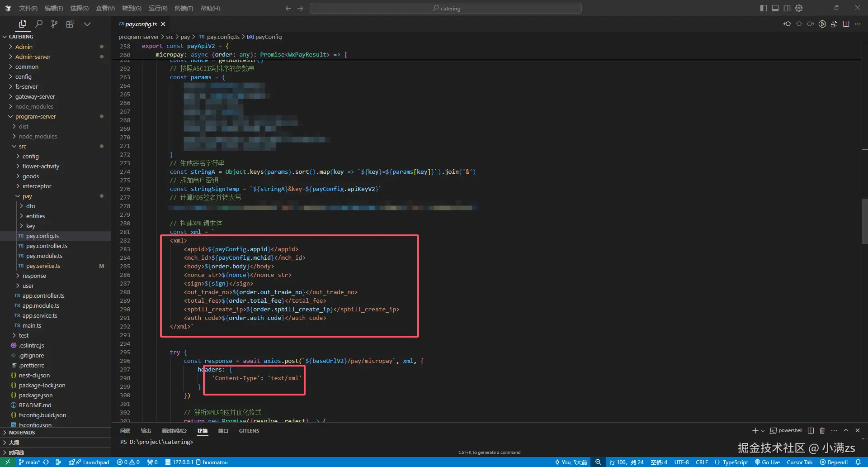Viewport: 868px width, 467px height.
Task: Navigate forward with the right arrow
Action: (x=300, y=8)
